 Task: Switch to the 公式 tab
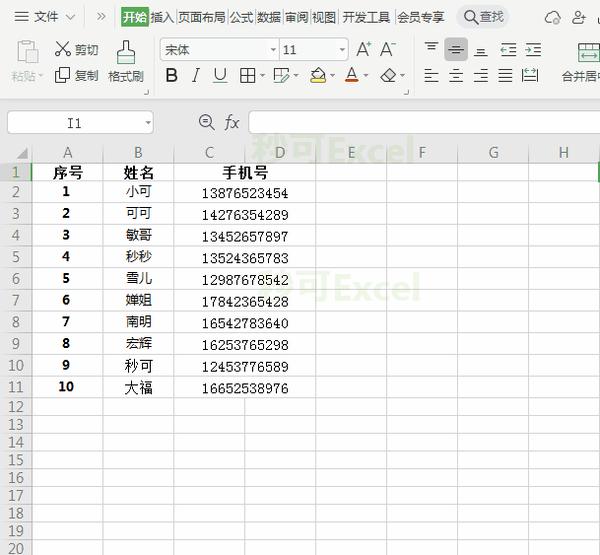click(x=241, y=17)
